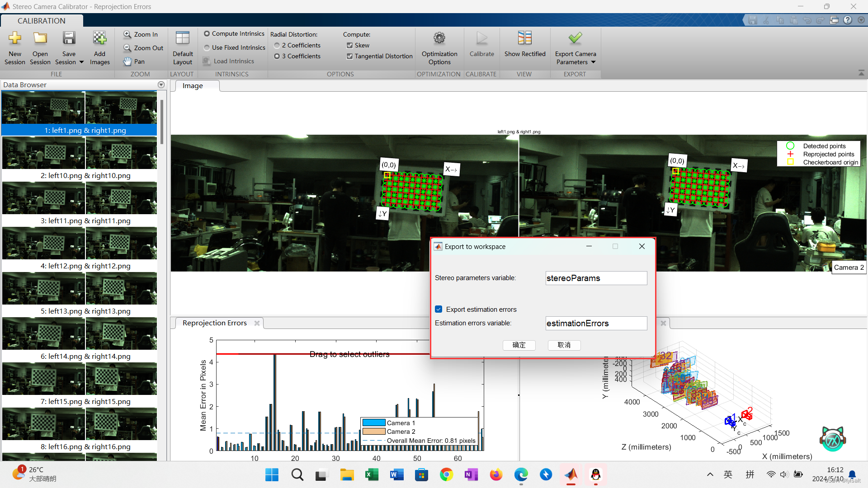Toggle the Skew checkbox
The height and width of the screenshot is (488, 868).
[349, 45]
